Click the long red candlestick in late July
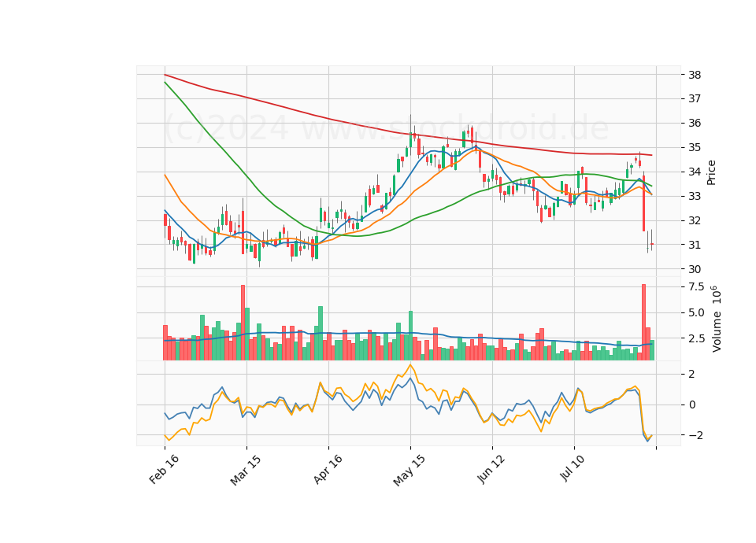The image size is (756, 543). (643, 203)
